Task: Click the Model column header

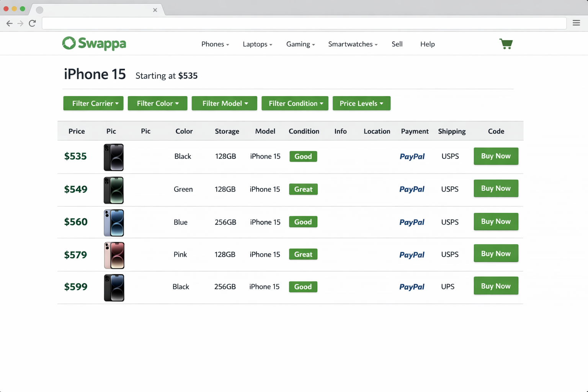Action: (x=265, y=131)
